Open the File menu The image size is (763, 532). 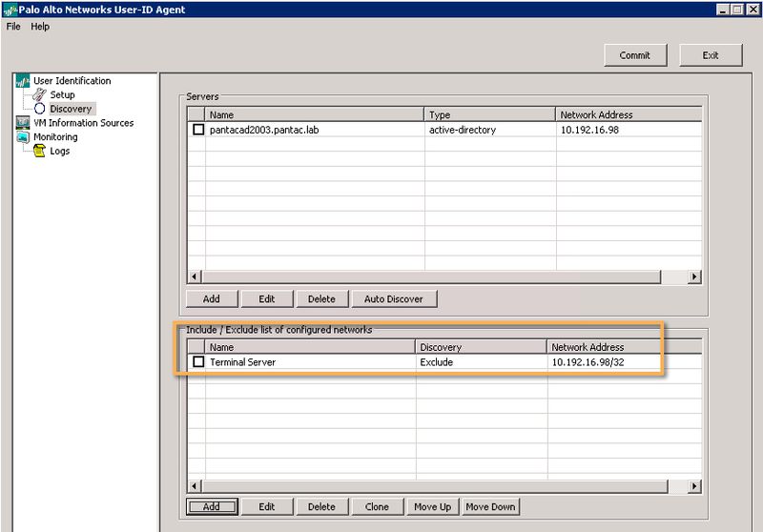click(x=13, y=27)
